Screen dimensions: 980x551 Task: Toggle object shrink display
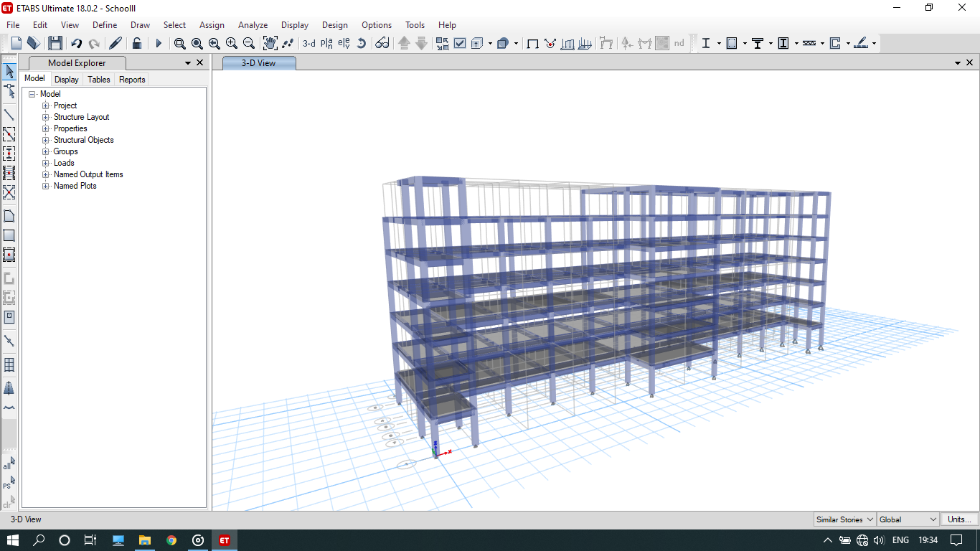[x=442, y=43]
